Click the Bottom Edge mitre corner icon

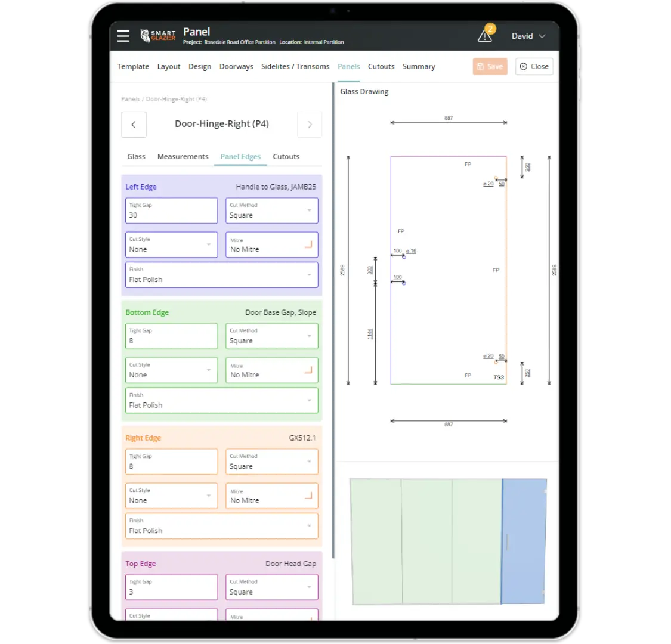[308, 370]
